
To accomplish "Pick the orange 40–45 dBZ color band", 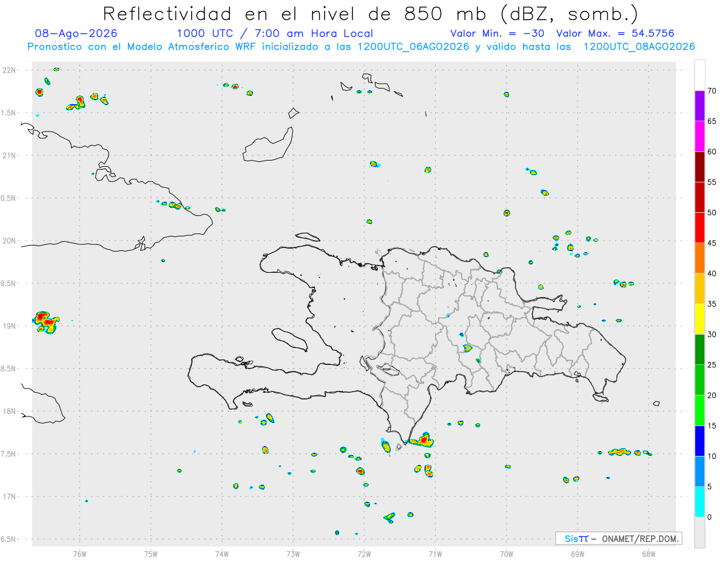I will (x=699, y=258).
